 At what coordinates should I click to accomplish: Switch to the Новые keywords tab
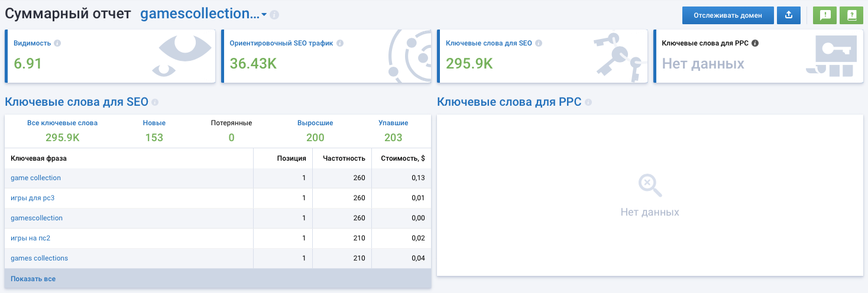click(154, 123)
